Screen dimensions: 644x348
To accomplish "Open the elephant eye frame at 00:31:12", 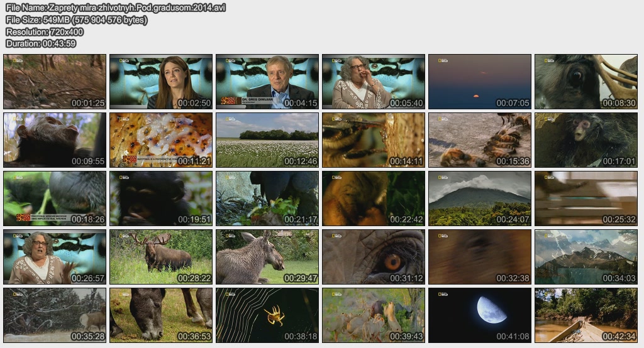I will click(374, 256).
